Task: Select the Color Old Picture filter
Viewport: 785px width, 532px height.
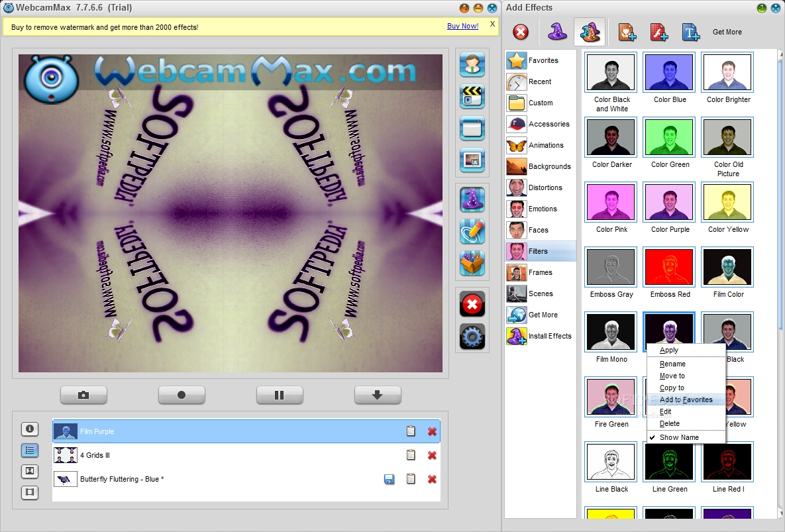Action: 728,137
